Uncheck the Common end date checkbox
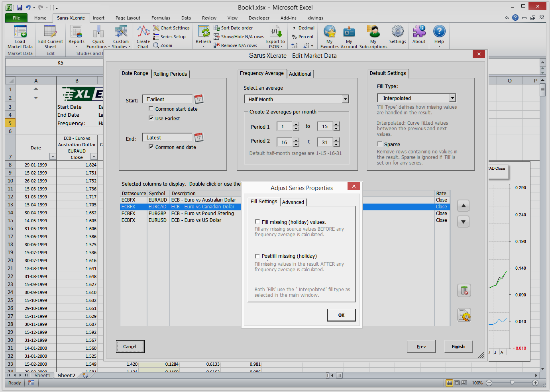The width and height of the screenshot is (550, 392). [151, 147]
